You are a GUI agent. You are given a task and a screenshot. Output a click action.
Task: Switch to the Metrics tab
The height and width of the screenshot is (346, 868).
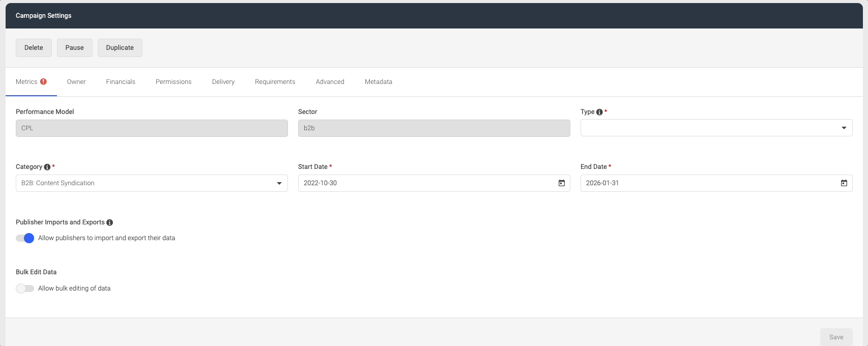click(31, 81)
